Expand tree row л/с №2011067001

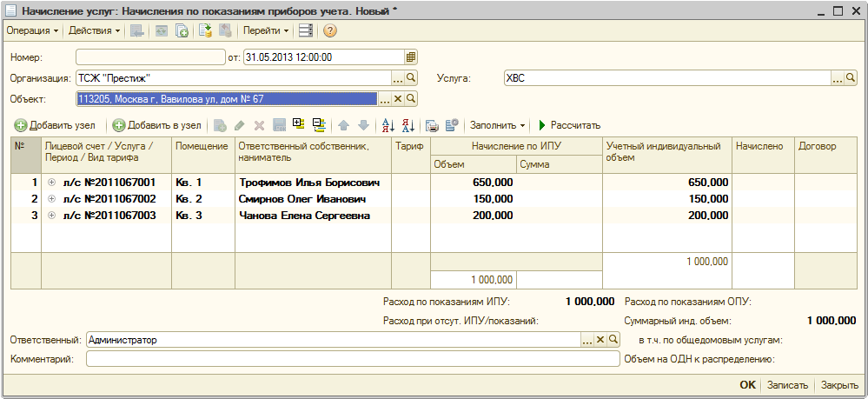coord(51,183)
